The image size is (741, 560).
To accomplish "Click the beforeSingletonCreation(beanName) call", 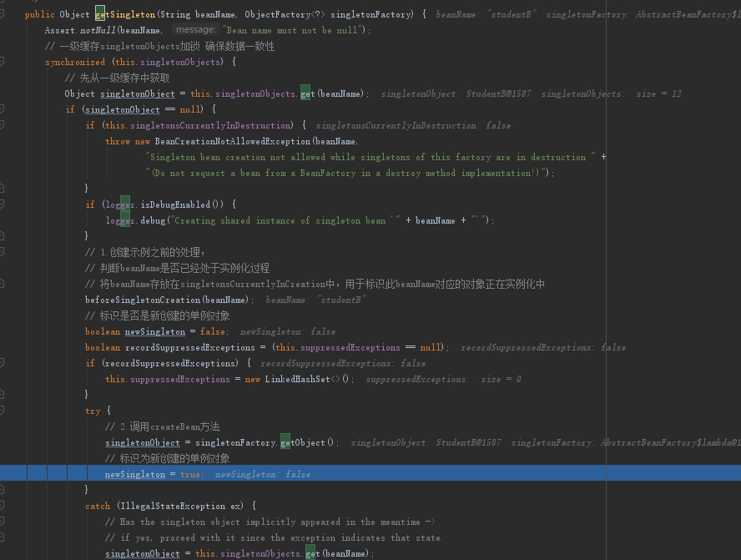I will [x=168, y=300].
